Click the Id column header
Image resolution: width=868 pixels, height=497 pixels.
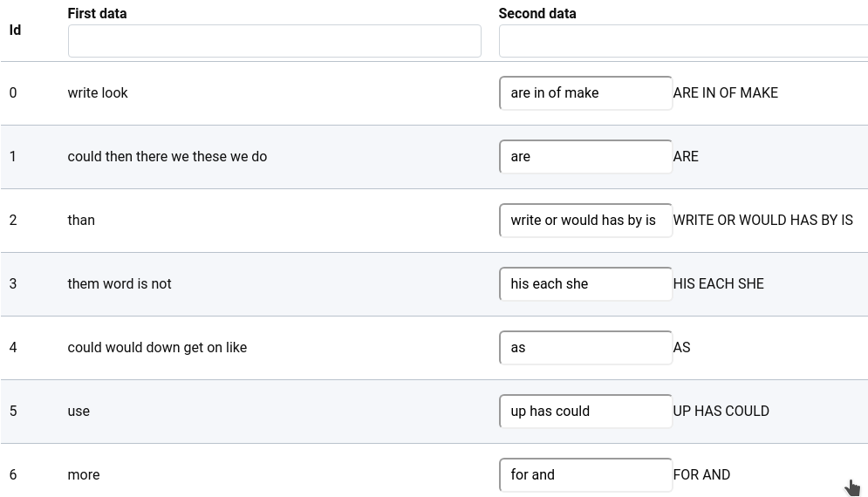click(x=16, y=30)
